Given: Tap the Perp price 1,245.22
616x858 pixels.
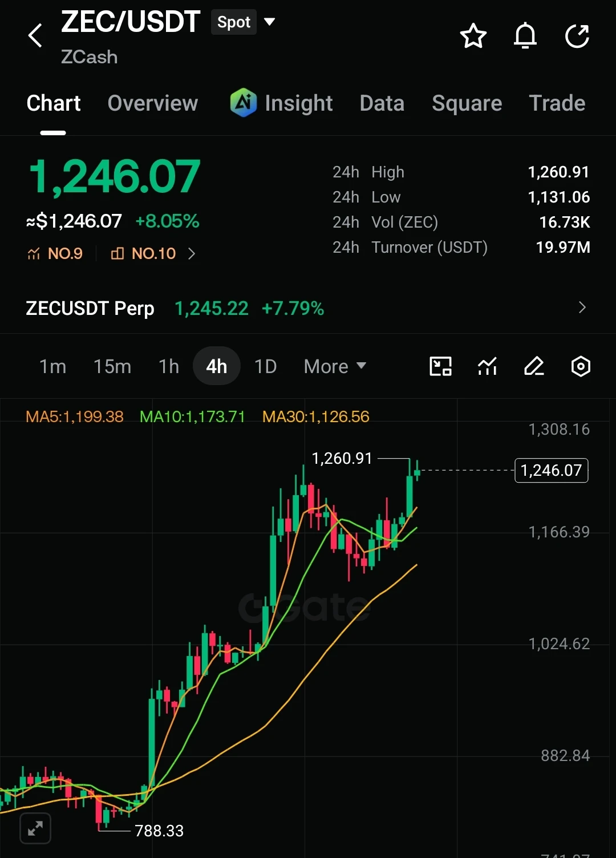Looking at the screenshot, I should 212,309.
